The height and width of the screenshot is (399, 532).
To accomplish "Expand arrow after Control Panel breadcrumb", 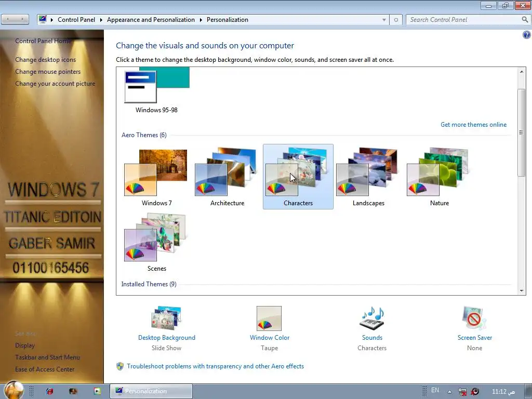I will [101, 20].
